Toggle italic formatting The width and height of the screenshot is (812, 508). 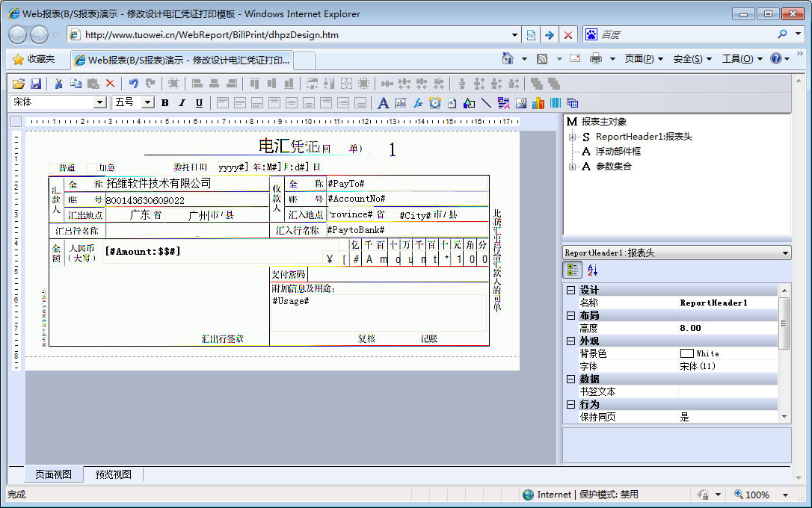coord(182,103)
